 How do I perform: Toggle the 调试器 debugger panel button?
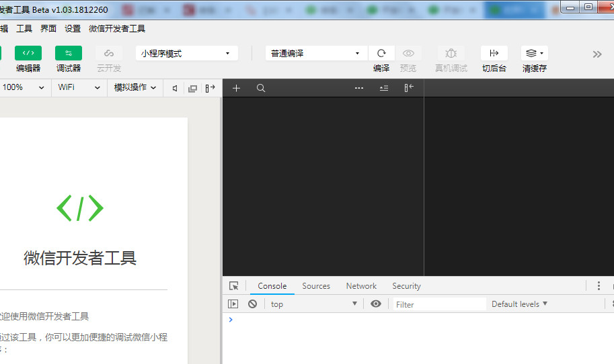pos(69,53)
